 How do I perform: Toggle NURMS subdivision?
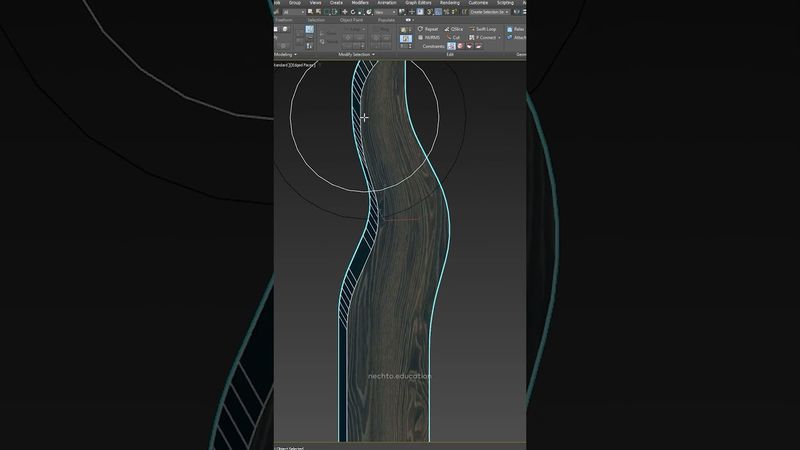pos(427,38)
